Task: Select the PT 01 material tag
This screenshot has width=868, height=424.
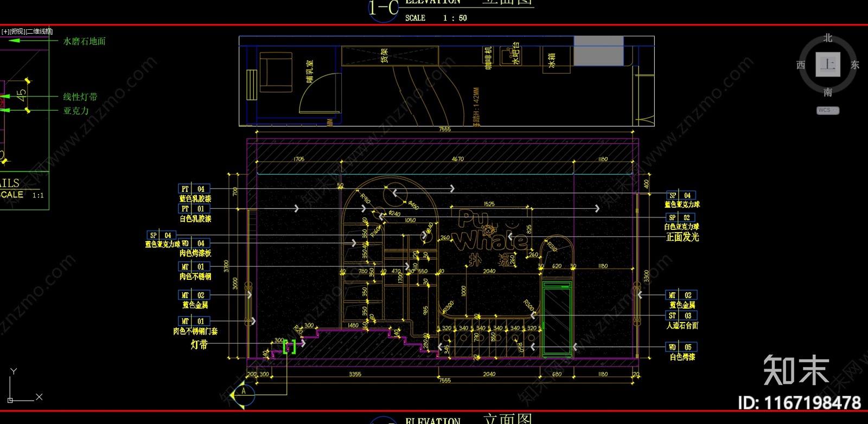Action: point(194,209)
